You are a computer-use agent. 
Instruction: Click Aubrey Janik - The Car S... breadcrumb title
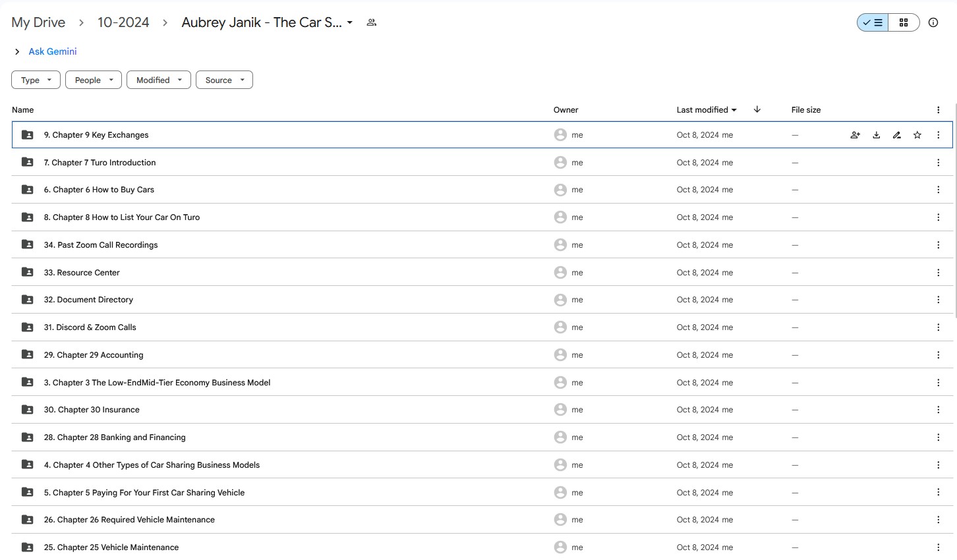262,22
